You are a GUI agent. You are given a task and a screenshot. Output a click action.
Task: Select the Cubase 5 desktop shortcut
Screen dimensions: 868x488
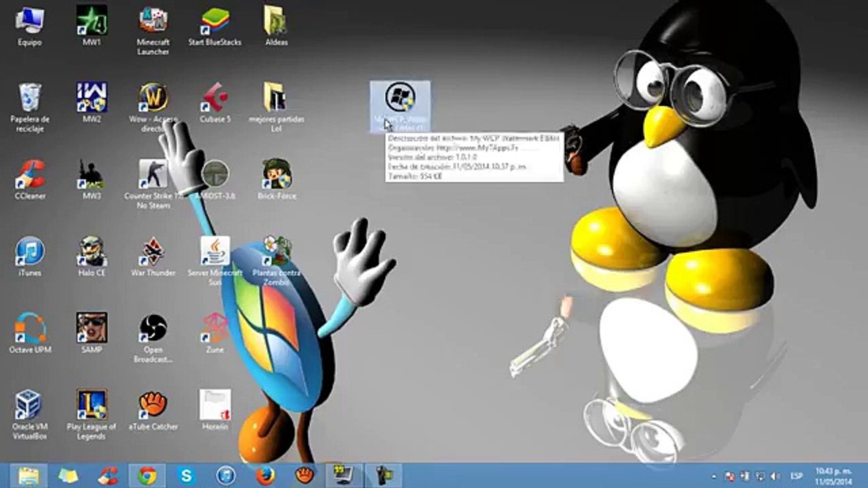[x=215, y=103]
